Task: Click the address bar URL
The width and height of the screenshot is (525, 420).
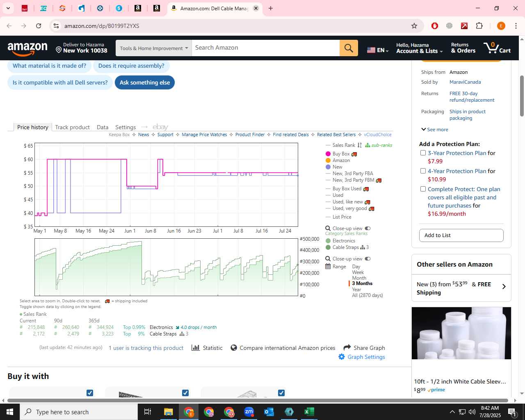Action: 102,26
